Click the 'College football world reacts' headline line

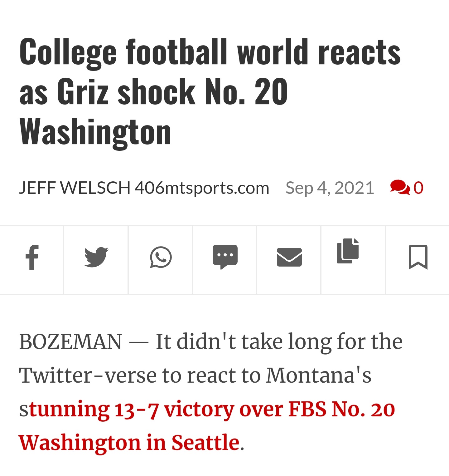coord(210,52)
